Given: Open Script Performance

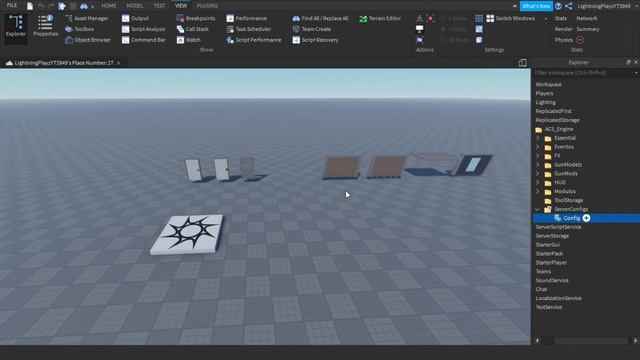Looking at the screenshot, I should pyautogui.click(x=253, y=40).
